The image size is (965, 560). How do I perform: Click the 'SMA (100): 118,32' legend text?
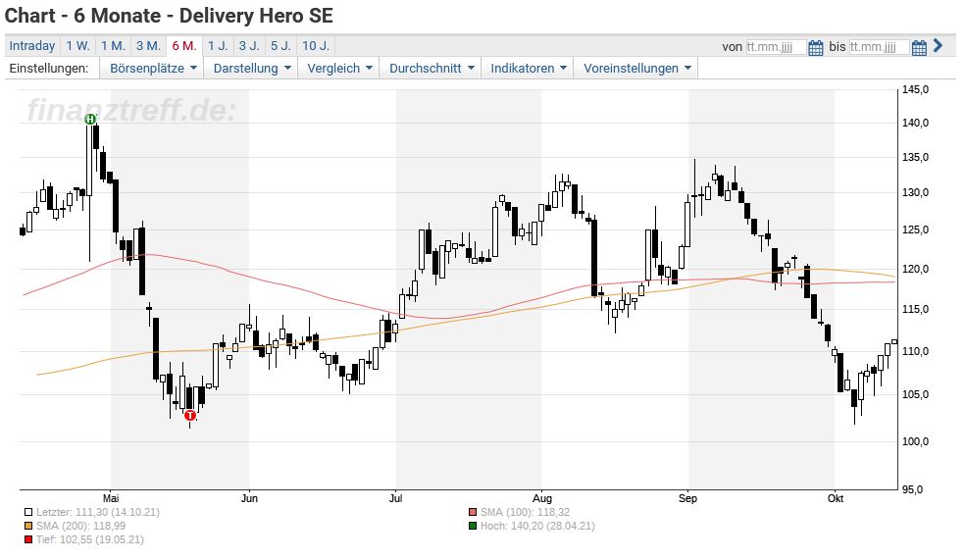coord(525,512)
